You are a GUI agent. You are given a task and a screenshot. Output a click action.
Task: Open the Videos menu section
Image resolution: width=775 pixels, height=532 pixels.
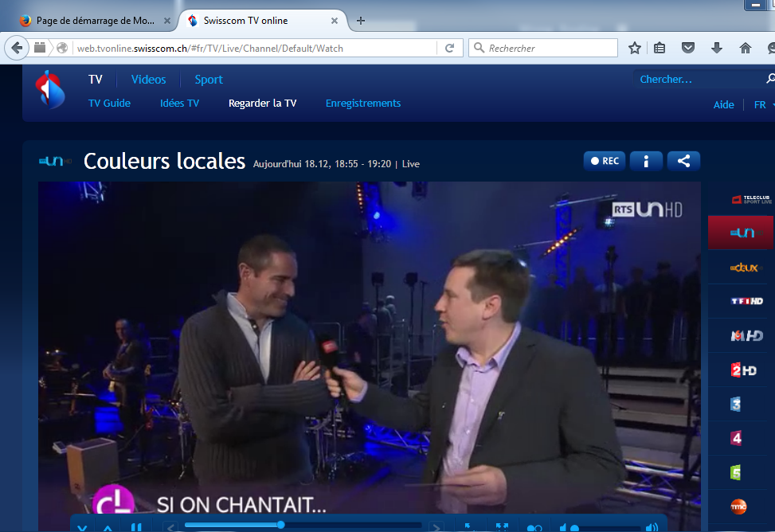pos(148,80)
